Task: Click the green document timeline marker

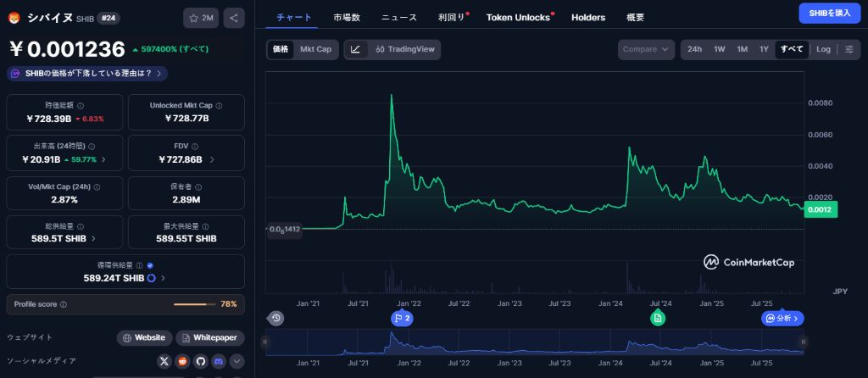Action: 658,318
